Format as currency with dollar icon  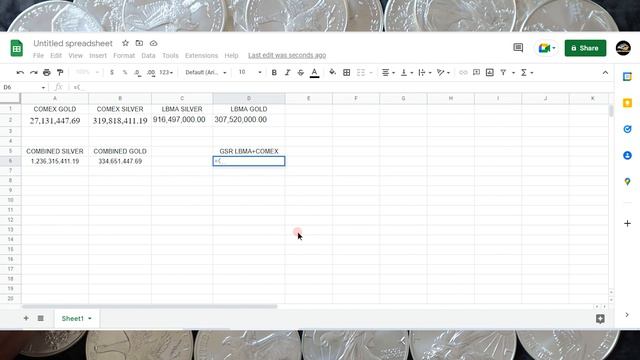112,73
